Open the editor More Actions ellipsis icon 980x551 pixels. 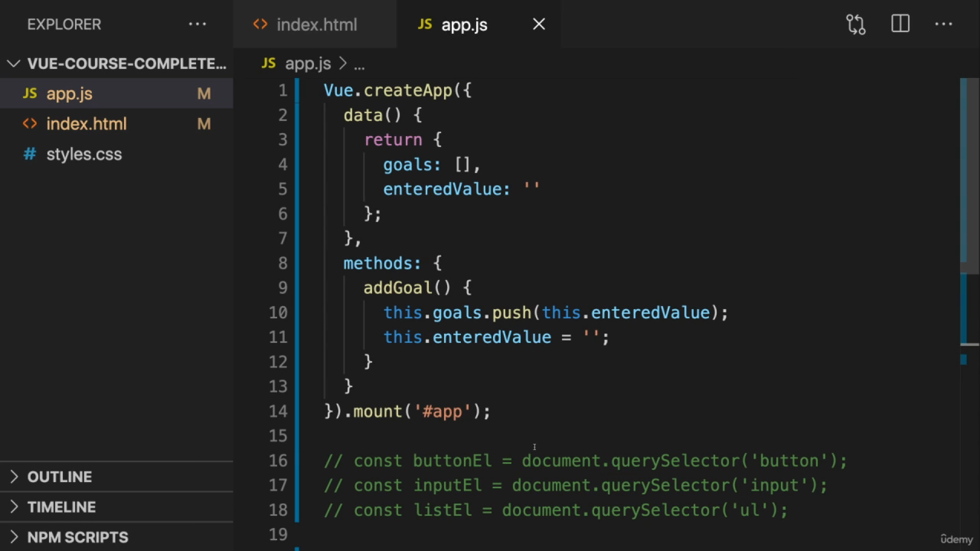click(944, 24)
